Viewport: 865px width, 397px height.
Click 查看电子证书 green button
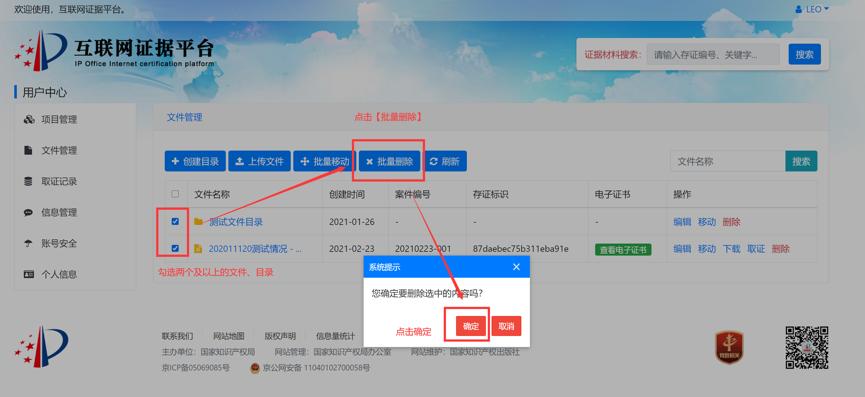click(623, 249)
